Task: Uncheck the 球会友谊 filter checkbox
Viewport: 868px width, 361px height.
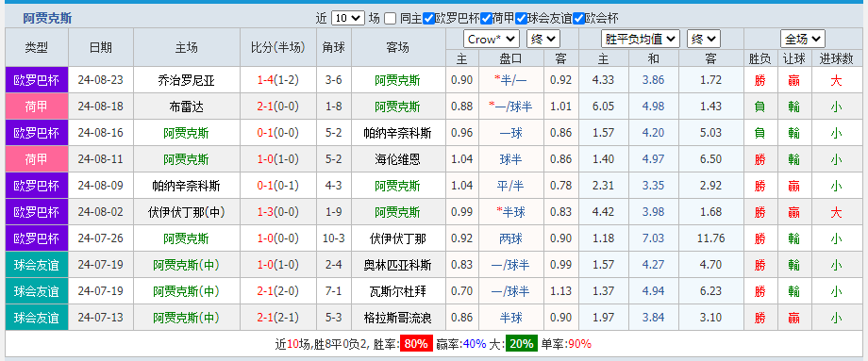Action: (x=521, y=18)
